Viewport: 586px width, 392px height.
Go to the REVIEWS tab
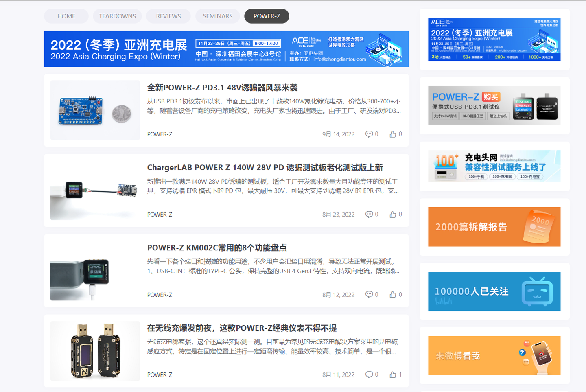168,16
